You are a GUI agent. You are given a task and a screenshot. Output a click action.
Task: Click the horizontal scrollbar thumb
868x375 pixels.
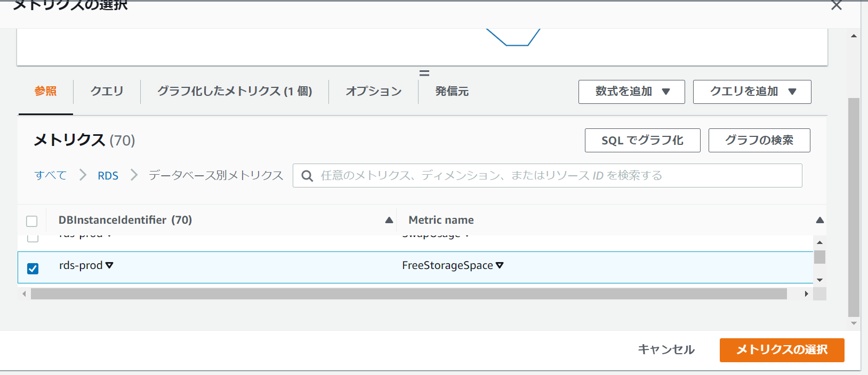pos(409,294)
